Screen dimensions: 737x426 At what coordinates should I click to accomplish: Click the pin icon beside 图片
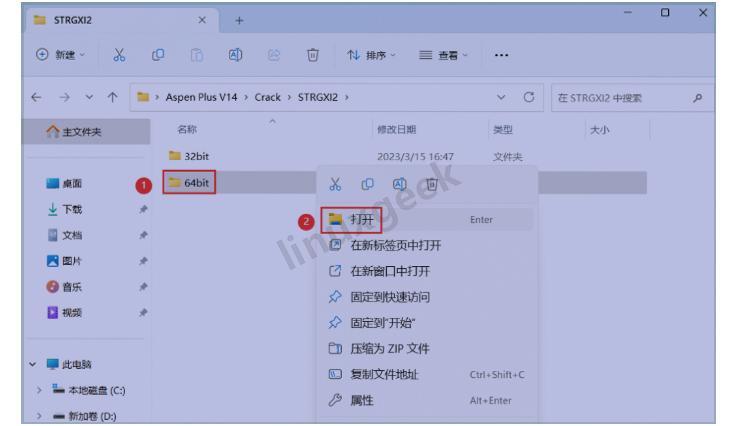pos(143,261)
